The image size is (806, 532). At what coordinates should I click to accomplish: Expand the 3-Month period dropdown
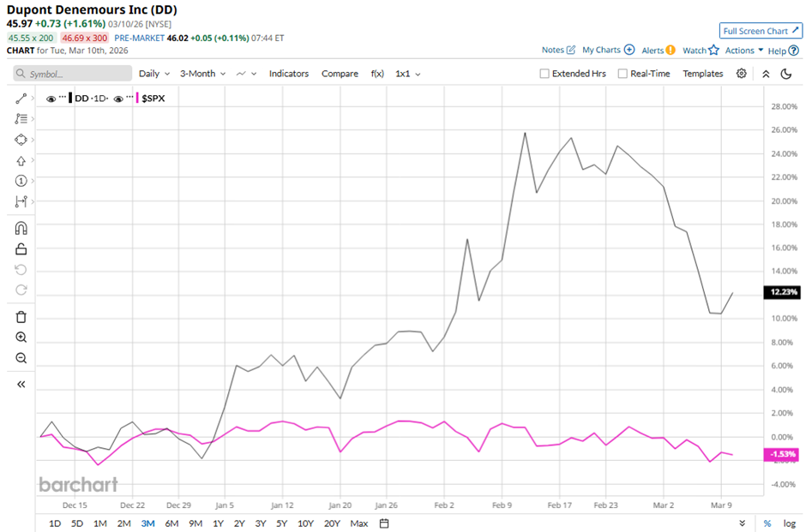point(201,74)
